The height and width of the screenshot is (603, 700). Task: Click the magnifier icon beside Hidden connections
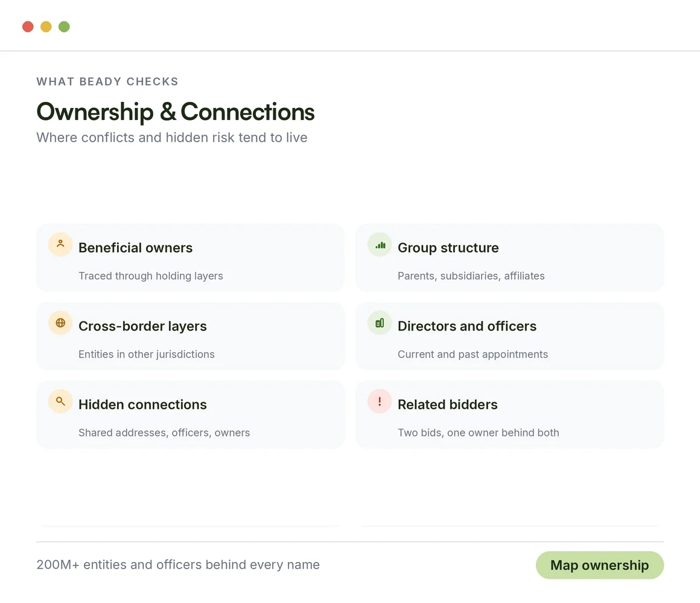coord(60,401)
